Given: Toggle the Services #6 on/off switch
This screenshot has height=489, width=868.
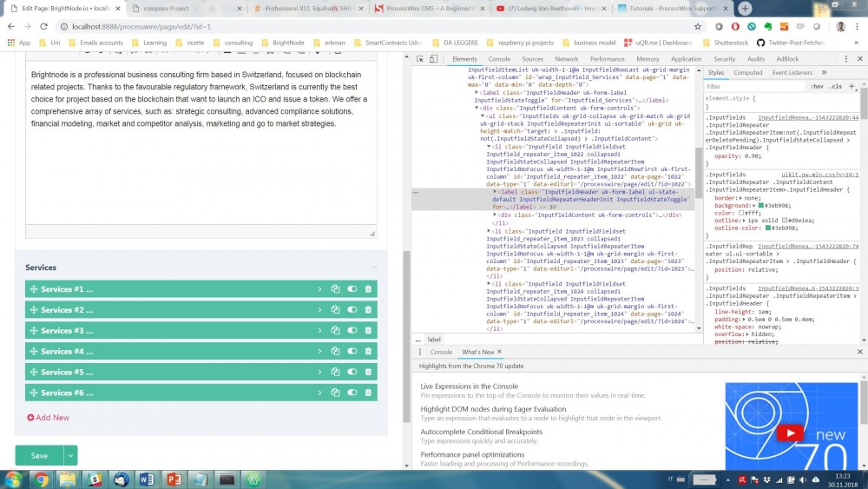Looking at the screenshot, I should (352, 393).
